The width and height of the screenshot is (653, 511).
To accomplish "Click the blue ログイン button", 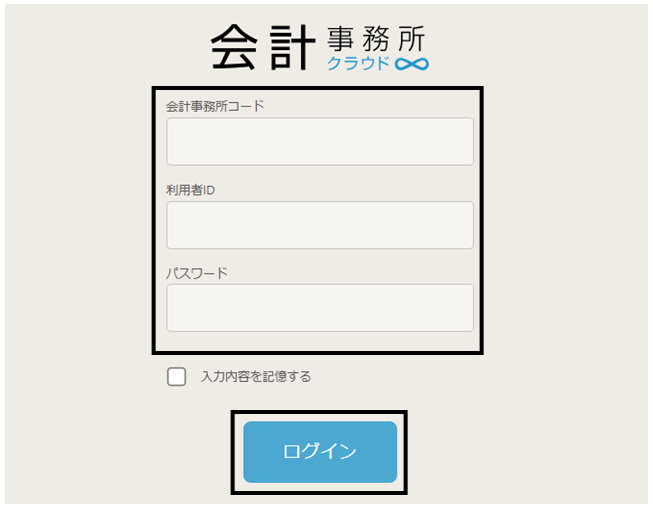I will (320, 452).
